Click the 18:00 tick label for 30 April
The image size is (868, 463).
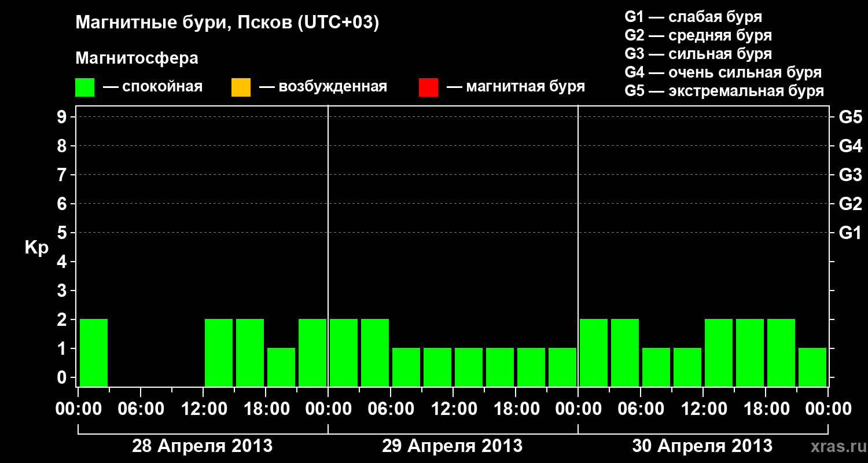point(766,409)
